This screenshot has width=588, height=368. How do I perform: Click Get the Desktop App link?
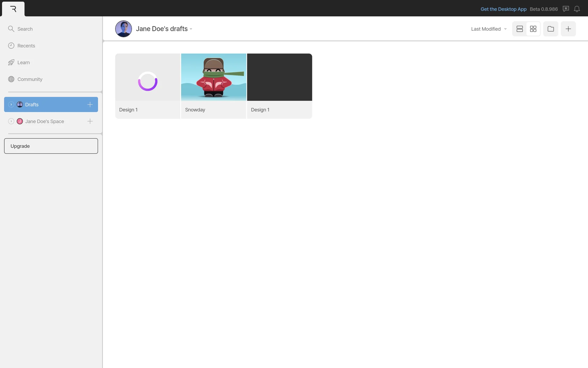pyautogui.click(x=503, y=9)
